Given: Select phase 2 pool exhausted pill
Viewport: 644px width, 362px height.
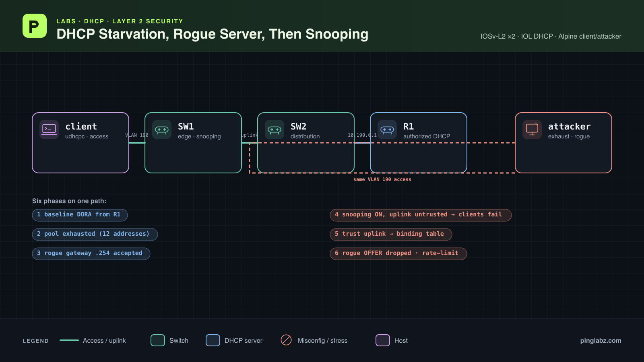Looking at the screenshot, I should [95, 234].
